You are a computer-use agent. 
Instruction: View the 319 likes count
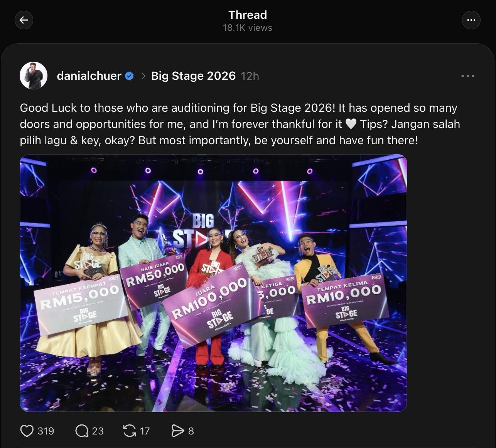click(46, 431)
